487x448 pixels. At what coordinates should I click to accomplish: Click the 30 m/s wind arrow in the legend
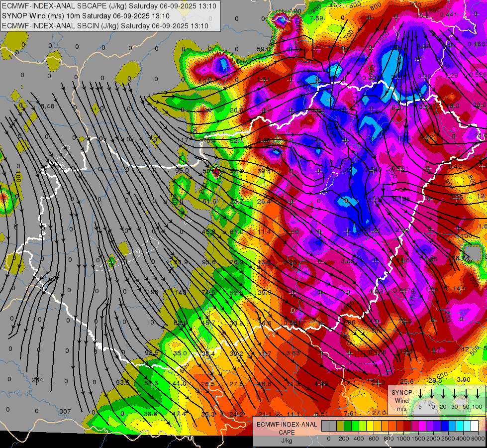click(455, 394)
